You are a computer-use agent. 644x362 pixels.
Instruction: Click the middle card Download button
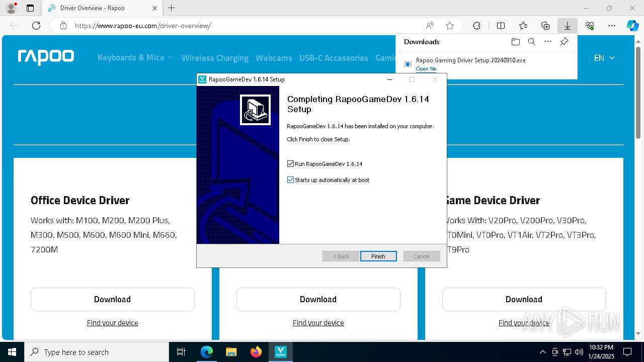pyautogui.click(x=318, y=299)
